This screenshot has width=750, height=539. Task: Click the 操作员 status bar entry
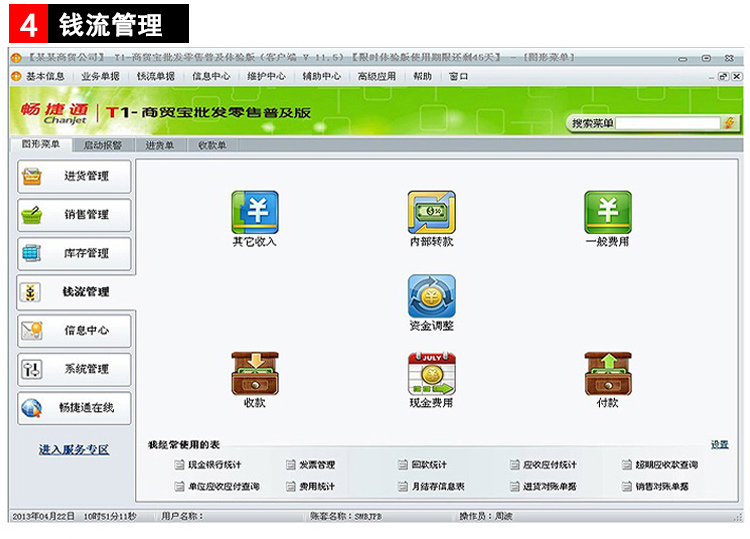tap(485, 517)
